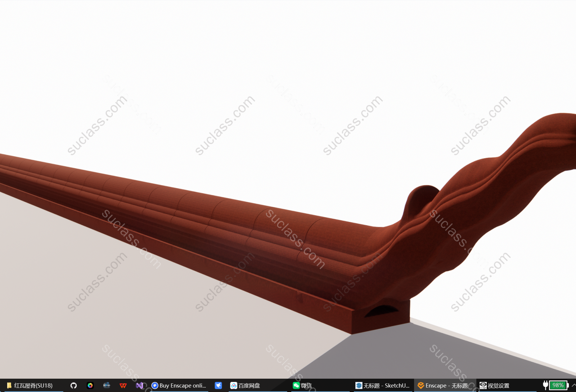Open the EXScan app in taskbar
This screenshot has height=392, width=576.
[x=107, y=386]
